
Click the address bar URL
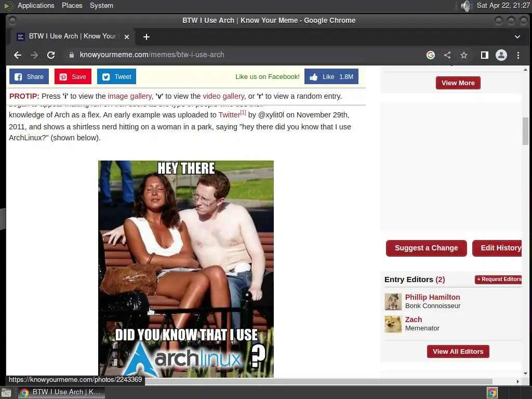click(x=152, y=55)
